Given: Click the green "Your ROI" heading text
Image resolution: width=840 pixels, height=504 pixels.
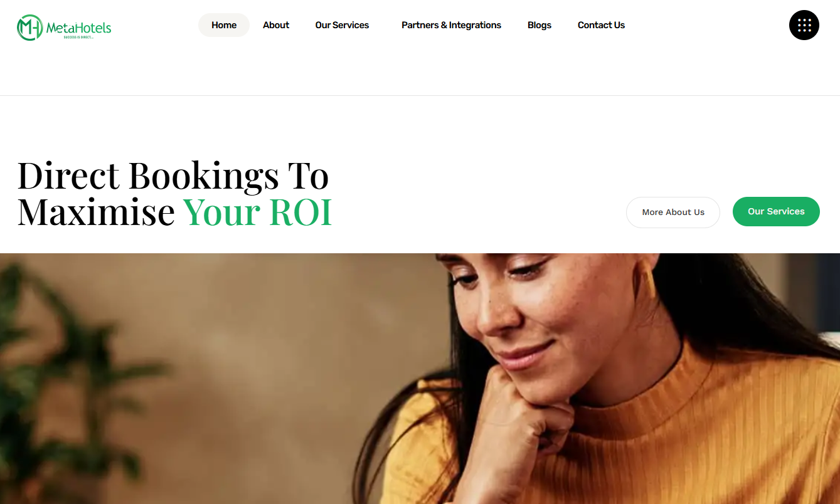Looking at the screenshot, I should click(257, 212).
